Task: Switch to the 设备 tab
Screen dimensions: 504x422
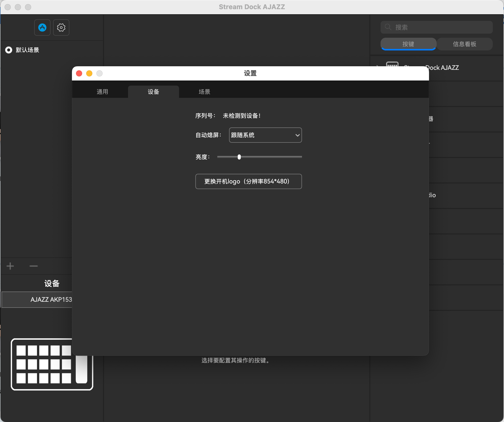Action: (154, 92)
